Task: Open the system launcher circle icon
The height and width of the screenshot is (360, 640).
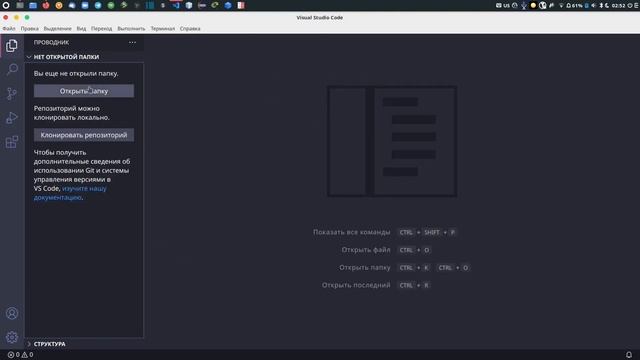Action: (6, 5)
